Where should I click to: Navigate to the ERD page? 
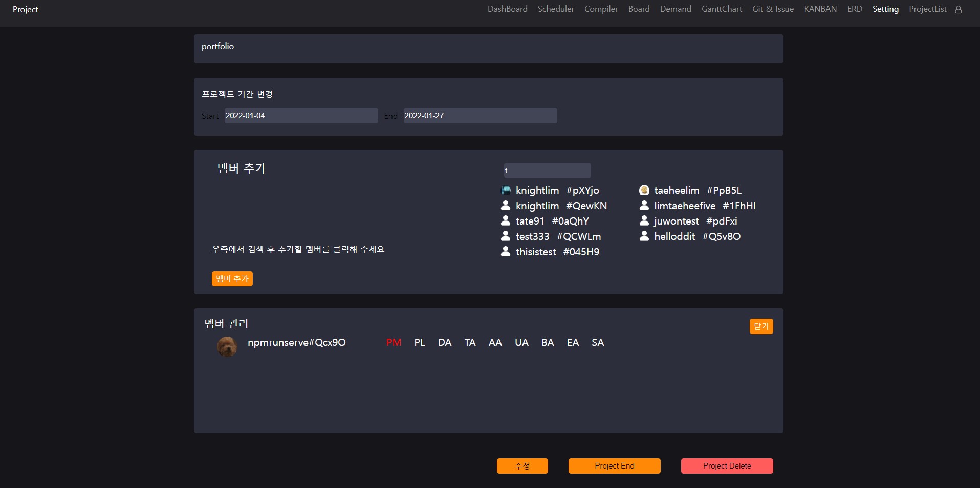854,9
